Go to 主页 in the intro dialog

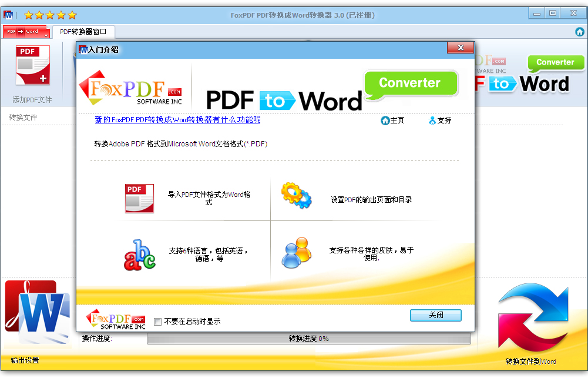point(392,121)
